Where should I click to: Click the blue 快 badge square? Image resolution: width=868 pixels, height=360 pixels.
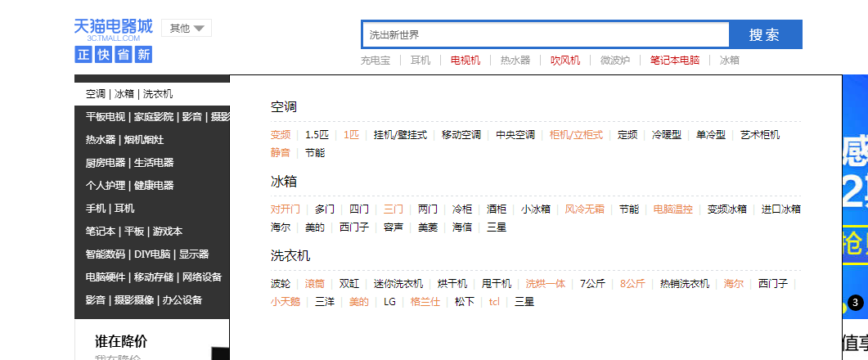pos(103,54)
